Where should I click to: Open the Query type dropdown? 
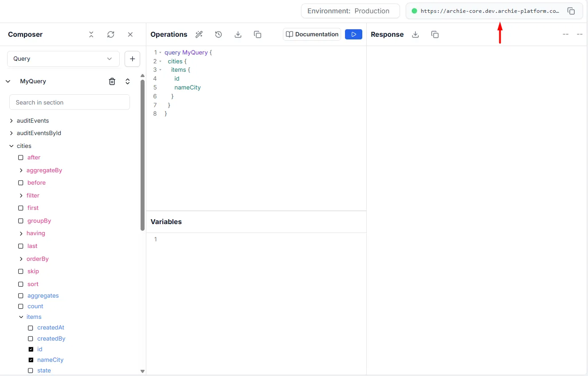coord(63,59)
